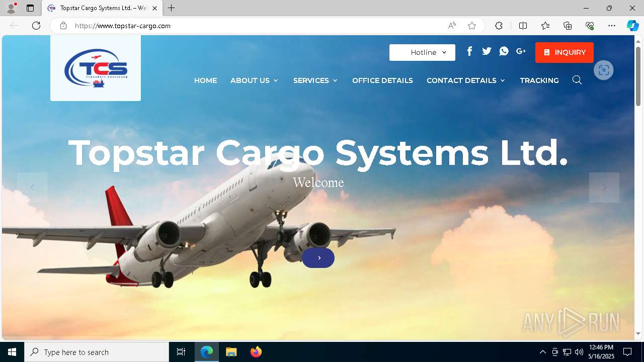Open Tab actions menu icon

point(30,8)
